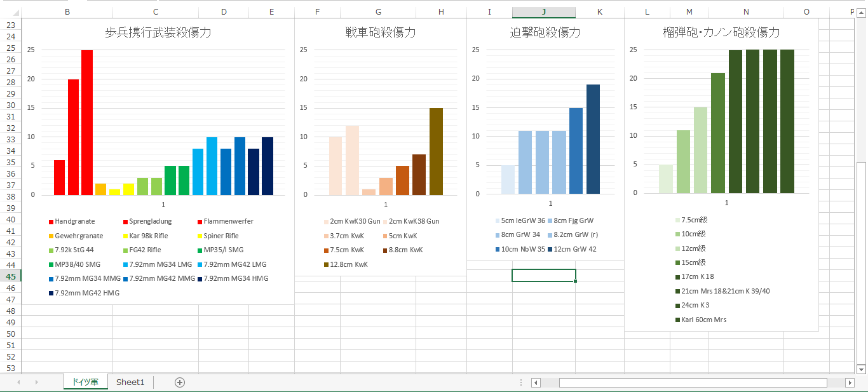The height and width of the screenshot is (392, 868).
Task: Add a new sheet with the plus button
Action: click(x=180, y=382)
